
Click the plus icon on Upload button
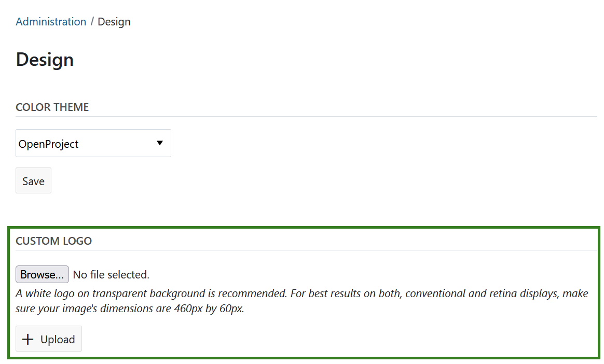[x=29, y=340]
